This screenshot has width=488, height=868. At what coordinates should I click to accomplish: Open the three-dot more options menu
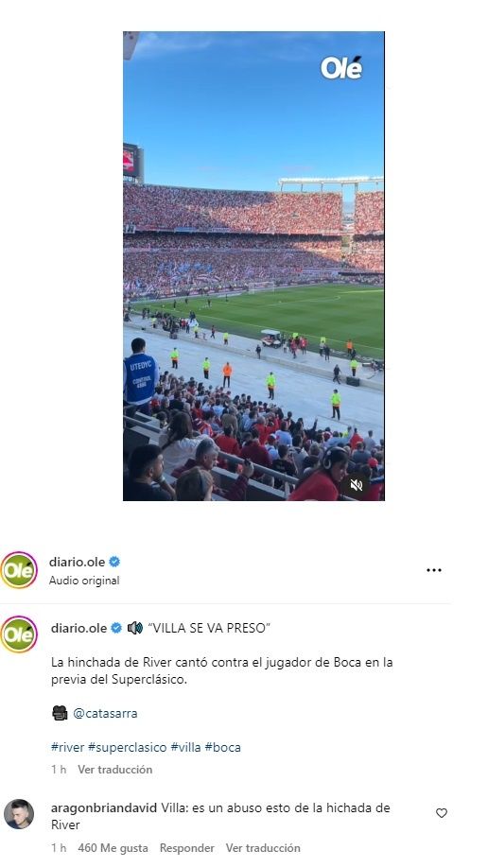point(434,570)
